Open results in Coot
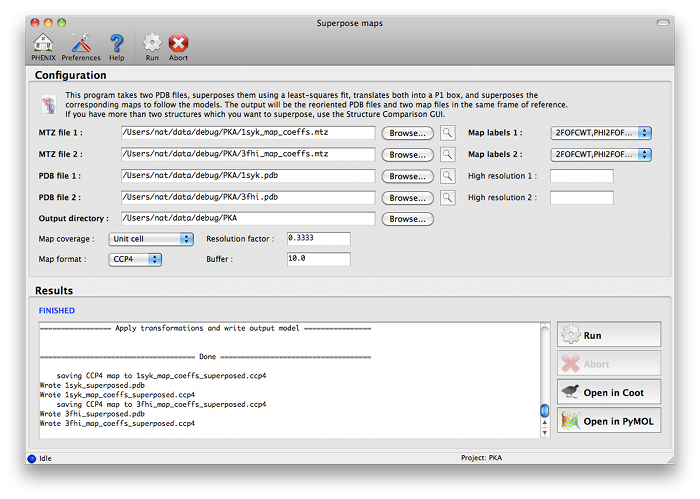 click(609, 392)
